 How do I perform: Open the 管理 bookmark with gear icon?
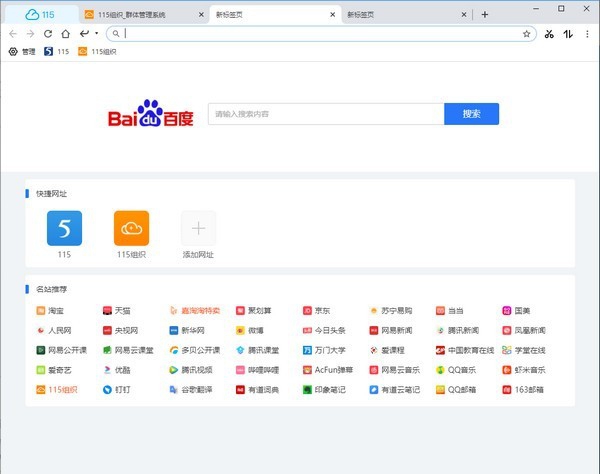[x=22, y=52]
